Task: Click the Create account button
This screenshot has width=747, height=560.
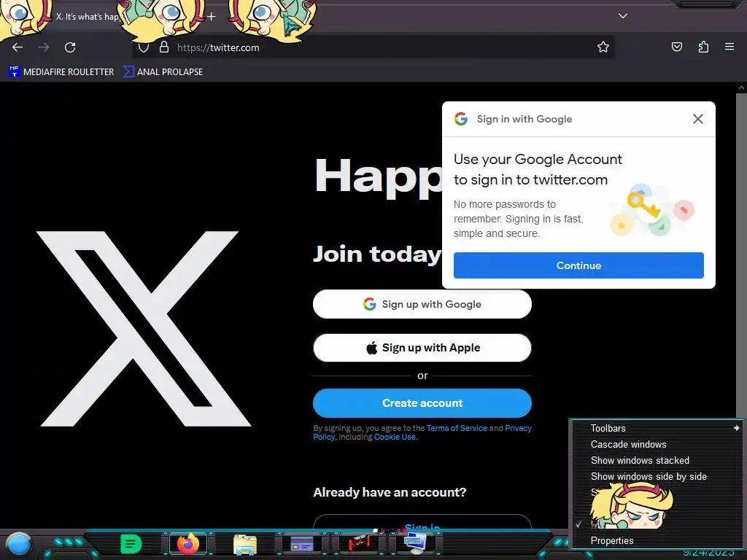Action: tap(422, 402)
